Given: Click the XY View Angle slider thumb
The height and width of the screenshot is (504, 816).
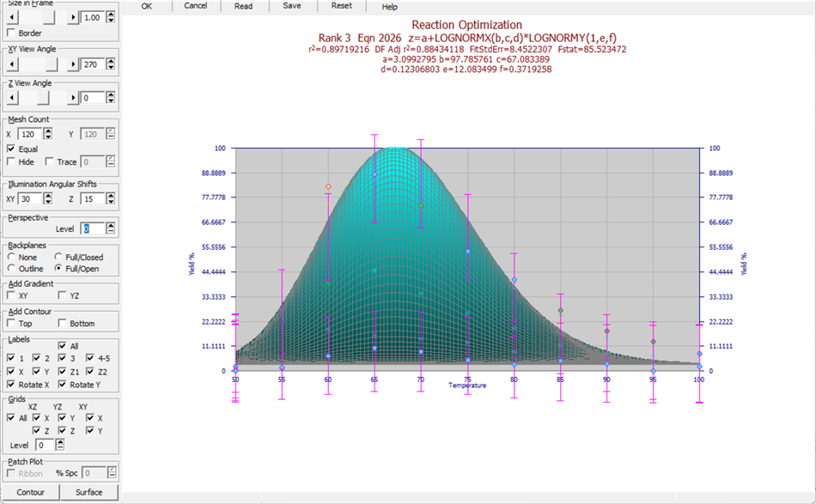Looking at the screenshot, I should pos(52,64).
